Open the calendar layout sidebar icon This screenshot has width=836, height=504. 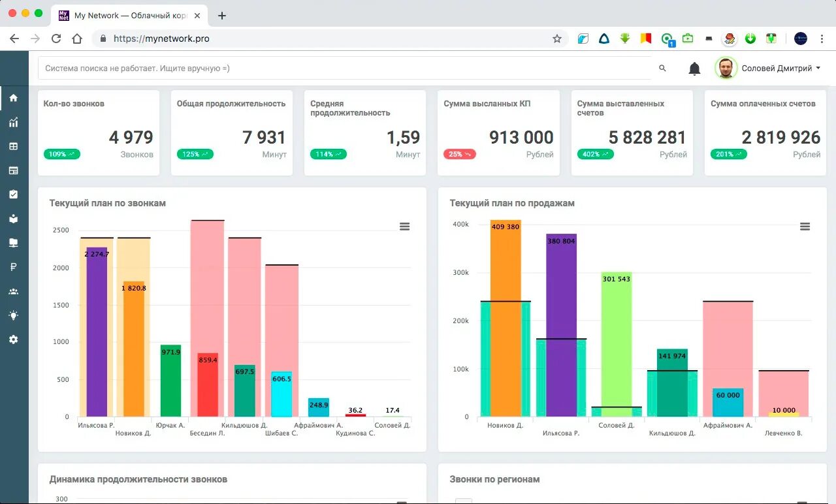click(13, 170)
